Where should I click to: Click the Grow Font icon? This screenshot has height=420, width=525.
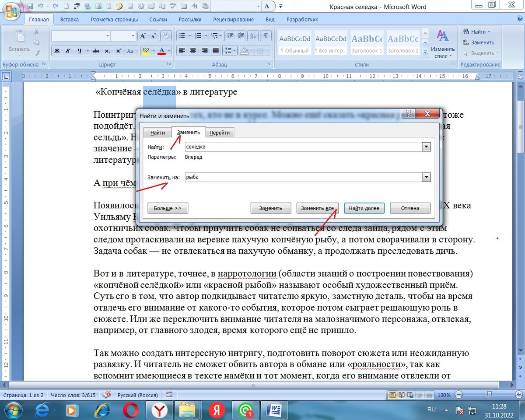click(143, 36)
